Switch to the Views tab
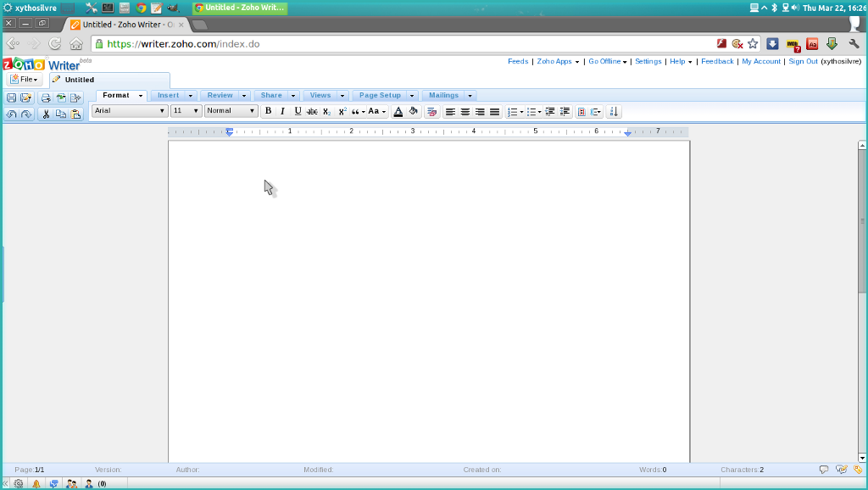Viewport: 868px width, 490px height. click(x=320, y=95)
